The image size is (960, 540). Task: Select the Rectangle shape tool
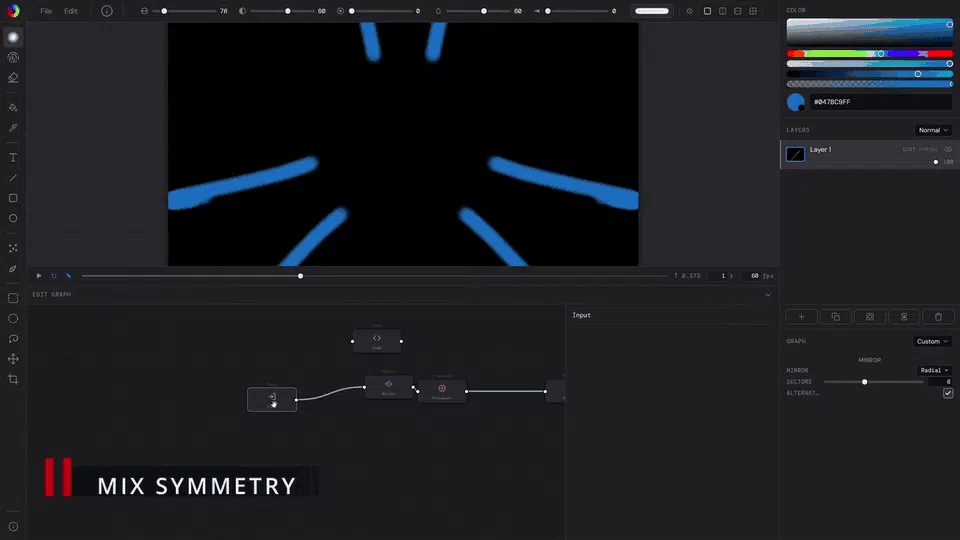(13, 198)
